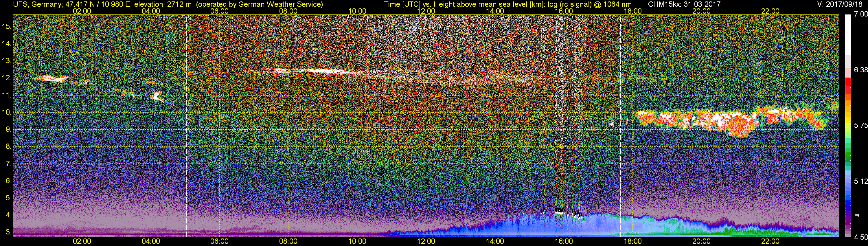Select "16:00" on the bottom time axis

pyautogui.click(x=564, y=241)
